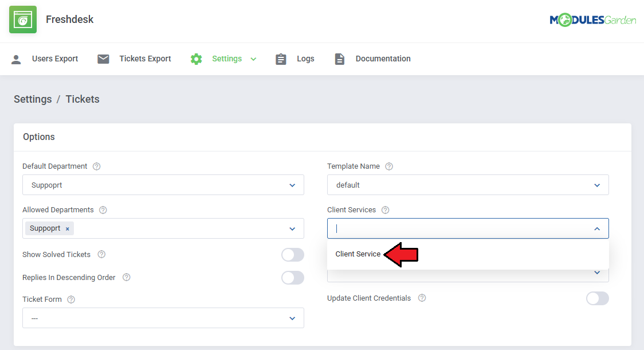Click the Options section heading
This screenshot has width=644, height=350.
click(x=39, y=137)
